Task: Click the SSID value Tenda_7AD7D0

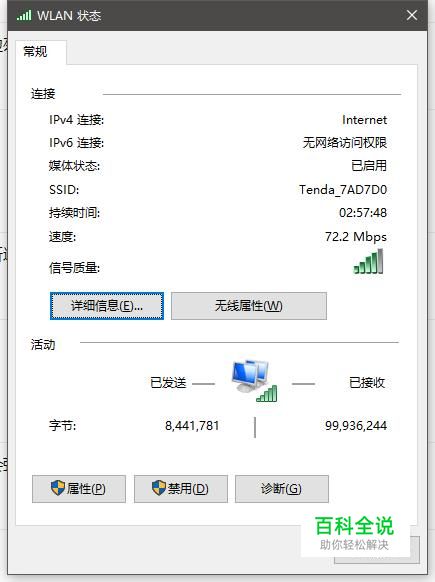Action: [343, 190]
